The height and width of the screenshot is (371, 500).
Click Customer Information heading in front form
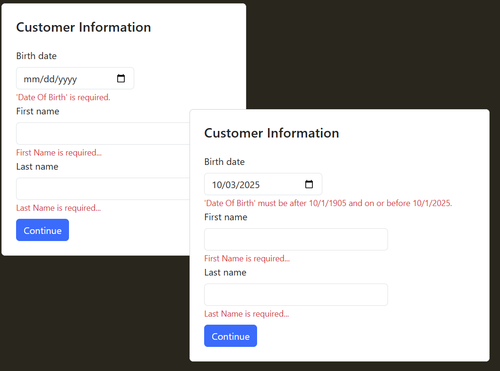pos(271,133)
